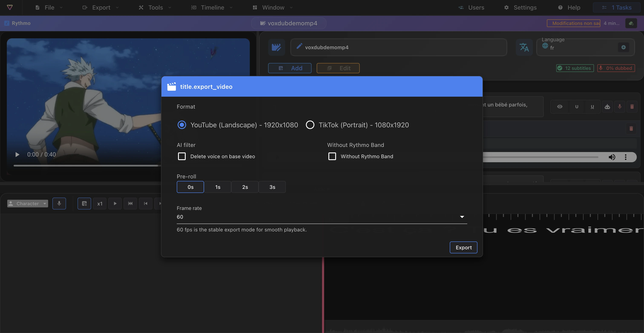Click the robot AI voice icon

(x=607, y=107)
